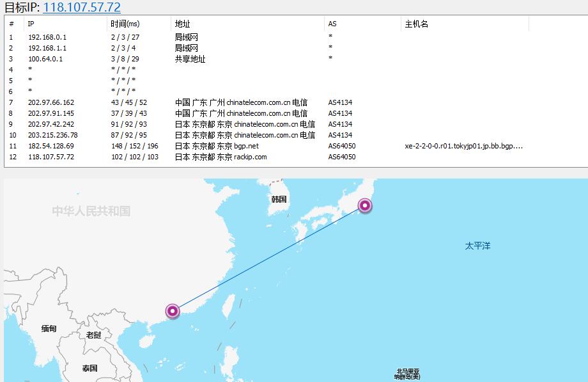The image size is (588, 382).
Task: Sort by the # column header
Action: (12, 24)
